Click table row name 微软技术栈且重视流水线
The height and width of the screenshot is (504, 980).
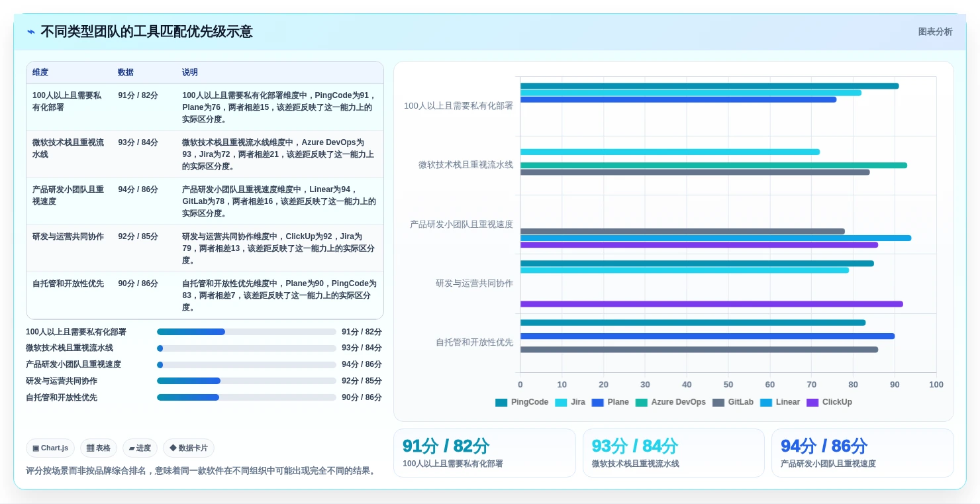pyautogui.click(x=68, y=148)
